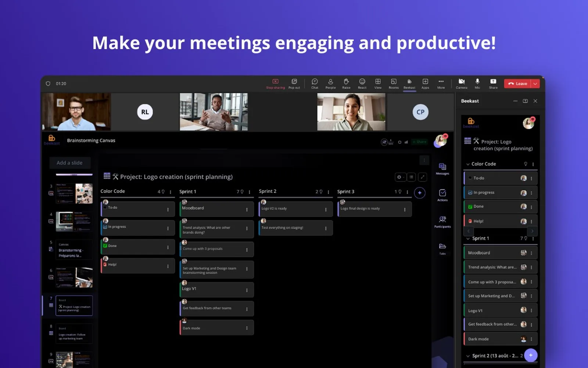Click scroll right arrow in Beekast panel
The width and height of the screenshot is (588, 368).
532,231
